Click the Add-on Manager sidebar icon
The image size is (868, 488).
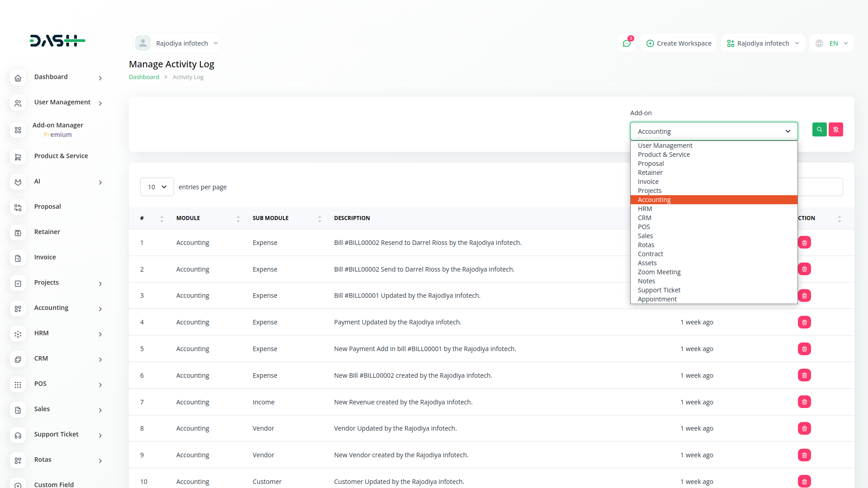click(x=18, y=130)
